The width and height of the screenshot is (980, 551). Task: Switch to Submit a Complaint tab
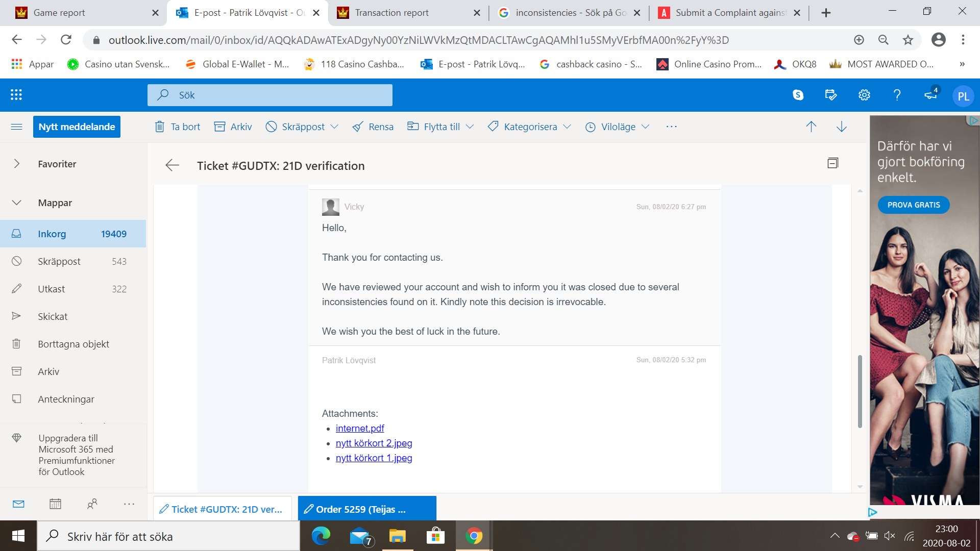(x=730, y=13)
